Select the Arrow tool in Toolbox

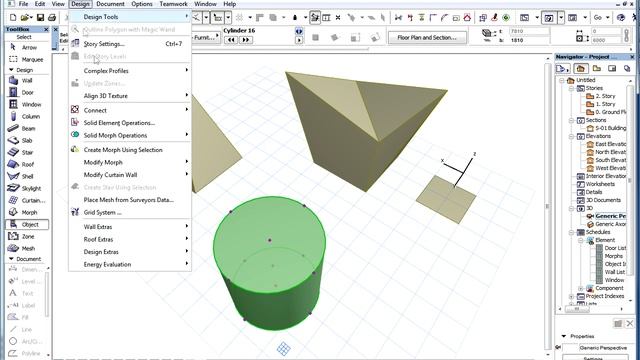click(24, 47)
